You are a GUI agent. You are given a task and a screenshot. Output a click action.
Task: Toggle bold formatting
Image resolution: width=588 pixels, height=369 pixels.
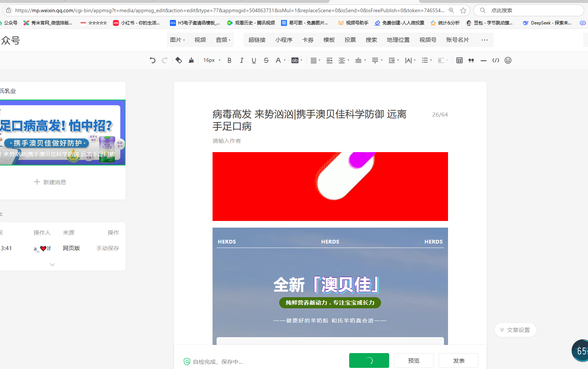point(230,60)
